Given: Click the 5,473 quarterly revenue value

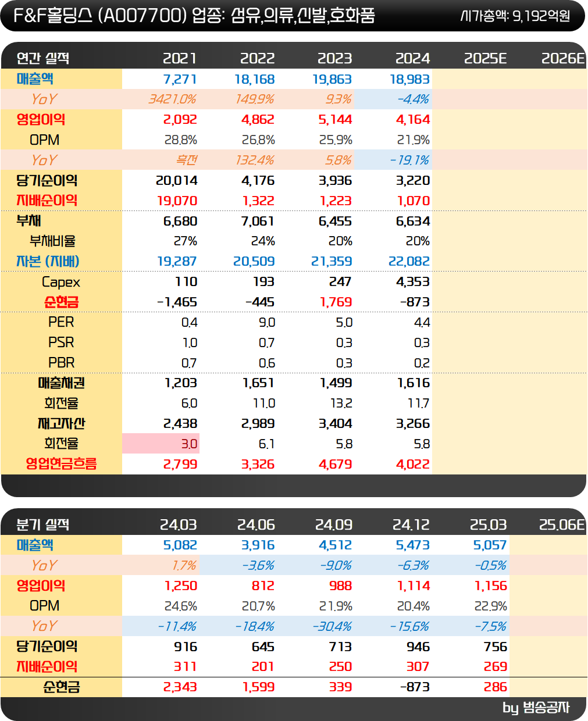Looking at the screenshot, I should click(413, 545).
